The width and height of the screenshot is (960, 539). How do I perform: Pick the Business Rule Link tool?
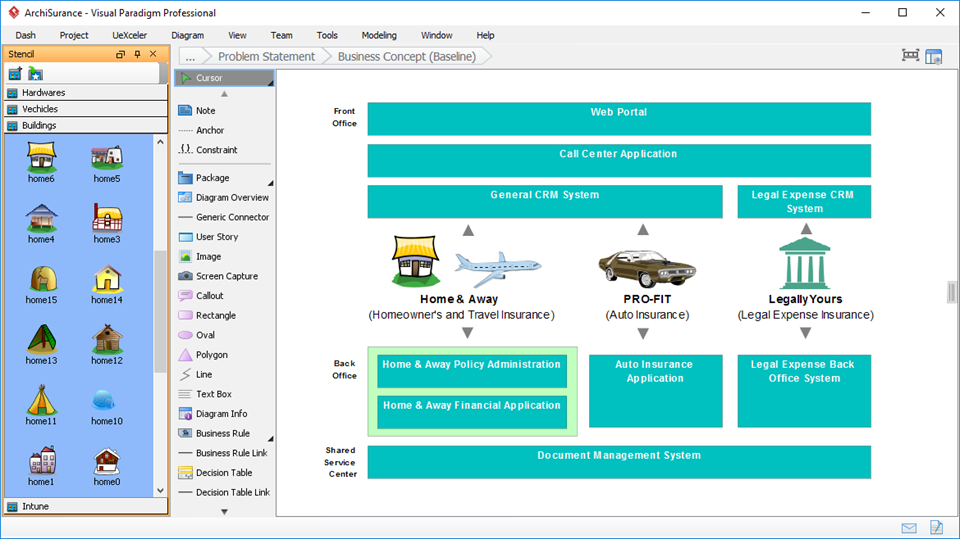click(224, 453)
